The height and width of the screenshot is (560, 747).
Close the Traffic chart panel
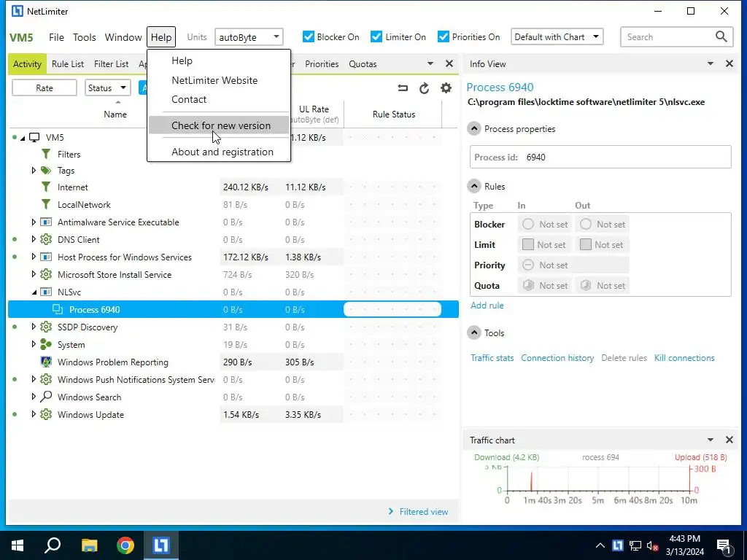coord(729,440)
